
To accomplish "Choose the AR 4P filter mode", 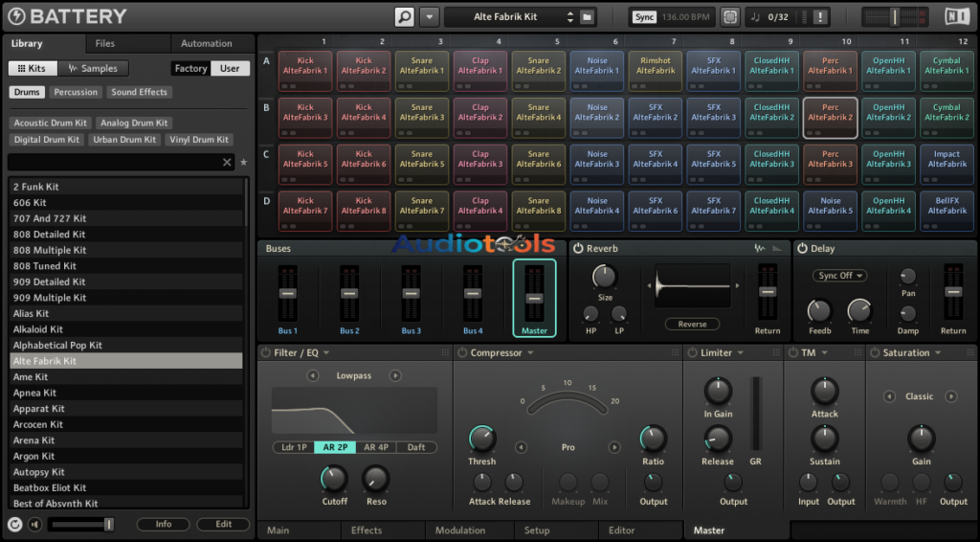I will point(376,447).
